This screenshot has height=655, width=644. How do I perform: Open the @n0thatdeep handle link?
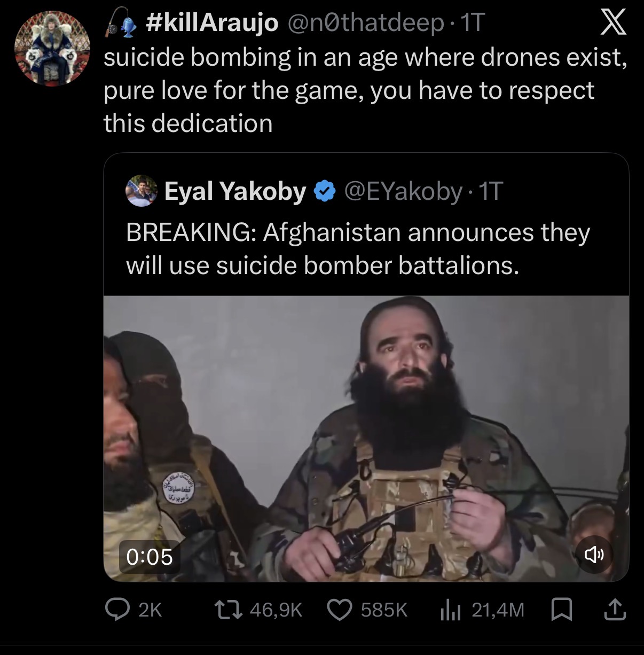[x=366, y=23]
